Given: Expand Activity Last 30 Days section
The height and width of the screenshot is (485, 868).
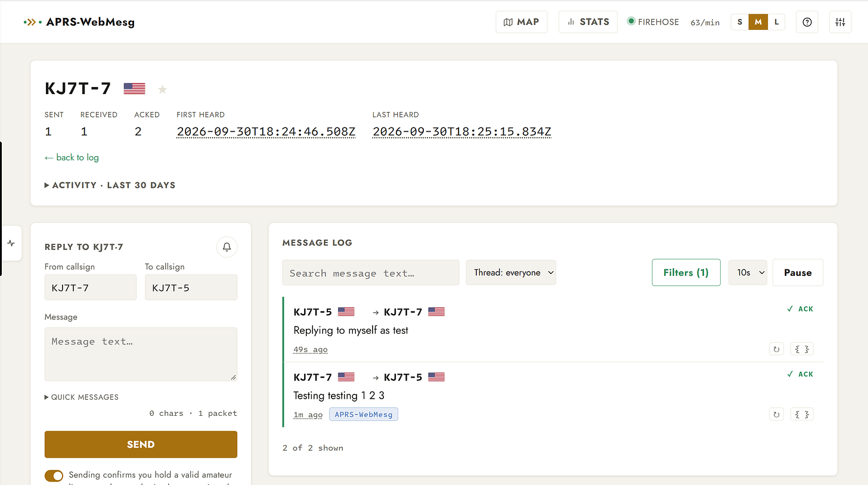Looking at the screenshot, I should point(110,185).
